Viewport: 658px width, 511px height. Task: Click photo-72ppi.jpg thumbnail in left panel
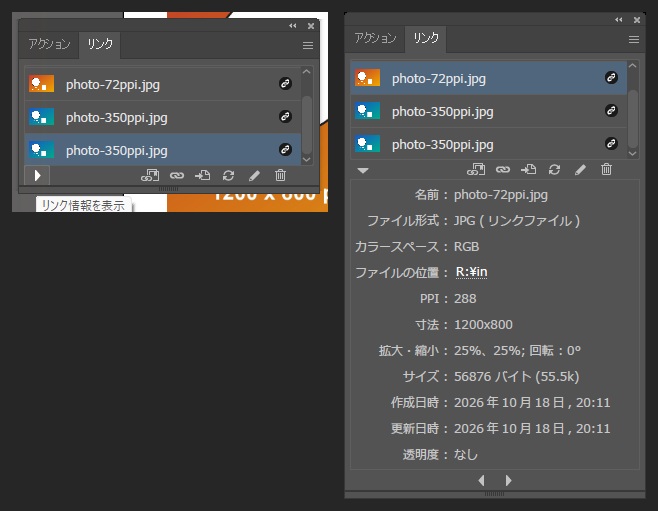(41, 83)
